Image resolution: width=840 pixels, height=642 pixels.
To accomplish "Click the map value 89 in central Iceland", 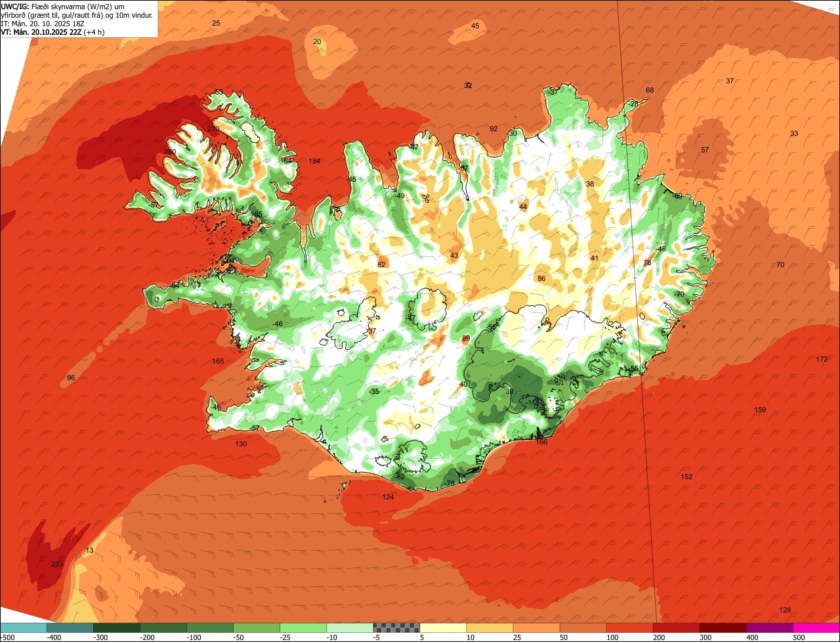I will tap(466, 339).
